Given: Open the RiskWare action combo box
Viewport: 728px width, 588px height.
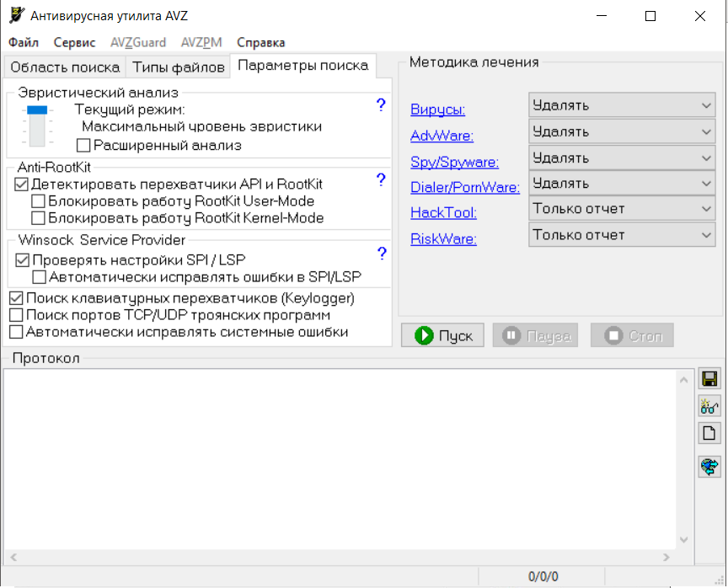Looking at the screenshot, I should click(x=623, y=235).
